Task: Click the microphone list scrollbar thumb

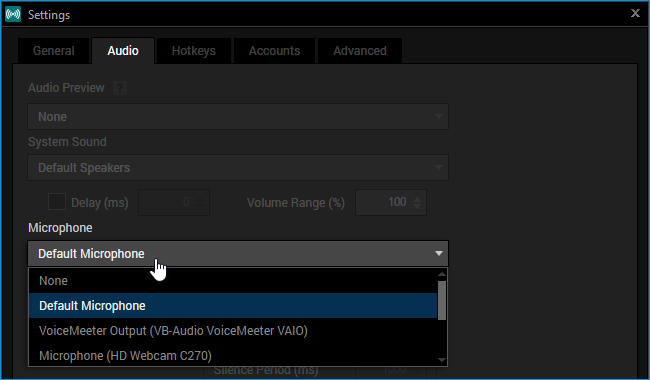Action: click(x=442, y=300)
